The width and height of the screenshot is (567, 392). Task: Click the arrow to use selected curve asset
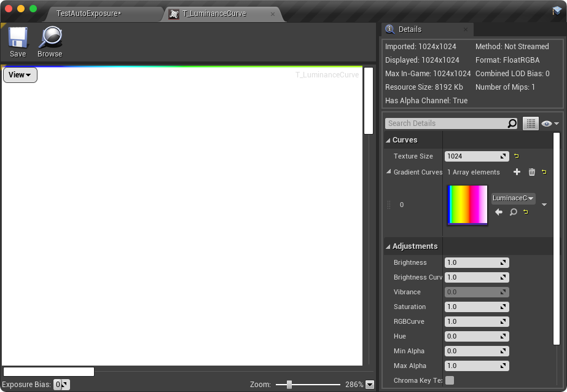point(498,211)
